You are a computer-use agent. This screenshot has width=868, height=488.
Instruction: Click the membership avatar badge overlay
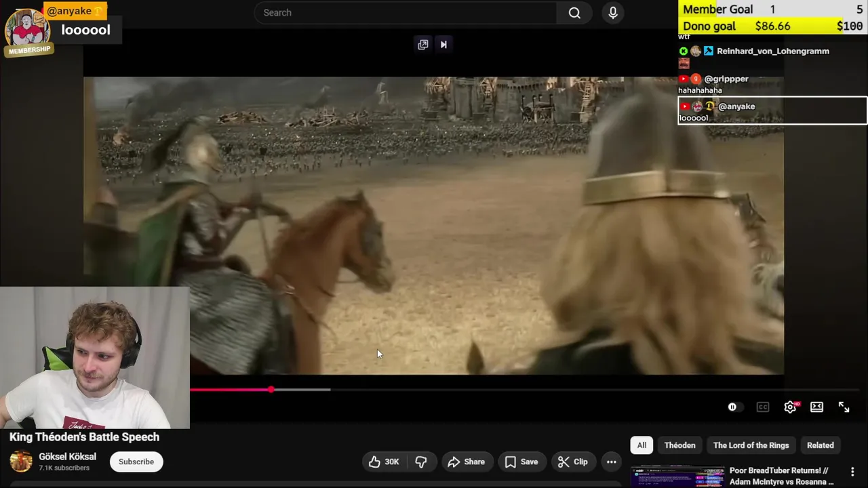click(x=27, y=33)
